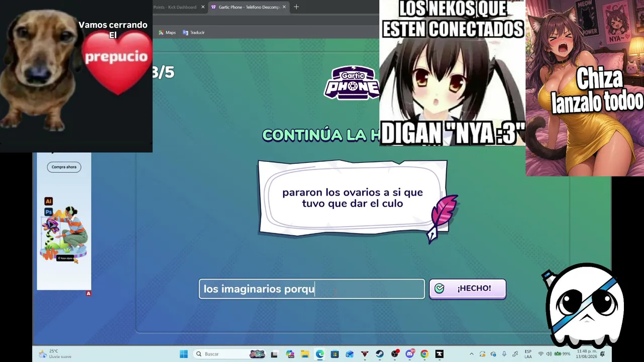Click the Compra ahora ad button

coord(64,167)
